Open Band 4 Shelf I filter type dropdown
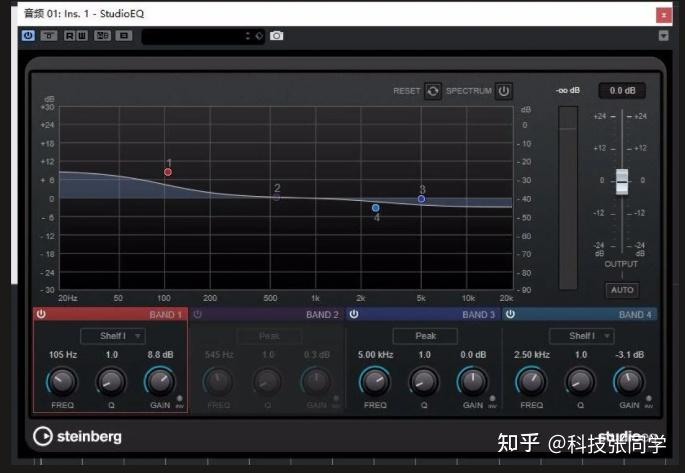 pyautogui.click(x=582, y=336)
